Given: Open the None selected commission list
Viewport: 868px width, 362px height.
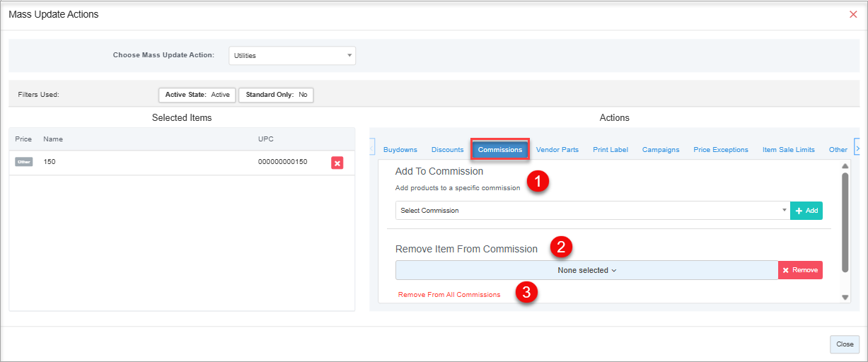Looking at the screenshot, I should 586,270.
